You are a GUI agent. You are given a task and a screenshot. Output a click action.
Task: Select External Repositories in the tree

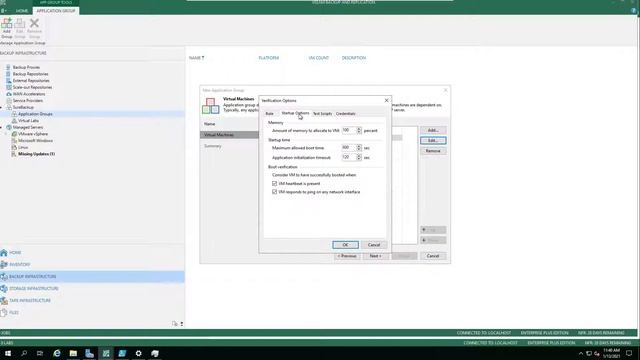coord(31,80)
